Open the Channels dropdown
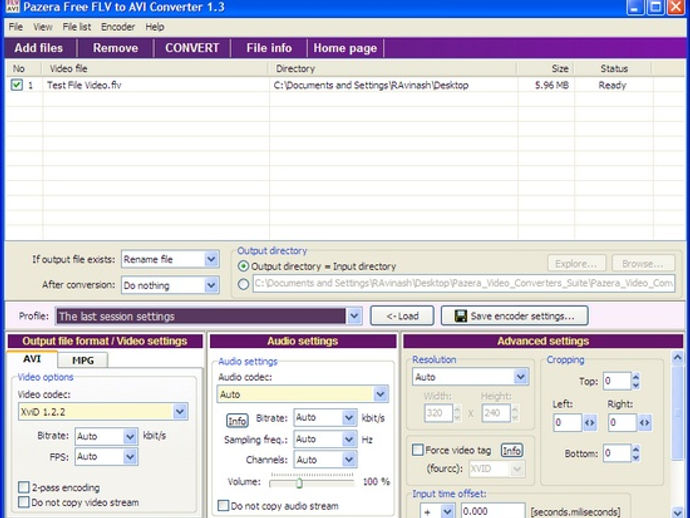 pyautogui.click(x=349, y=459)
